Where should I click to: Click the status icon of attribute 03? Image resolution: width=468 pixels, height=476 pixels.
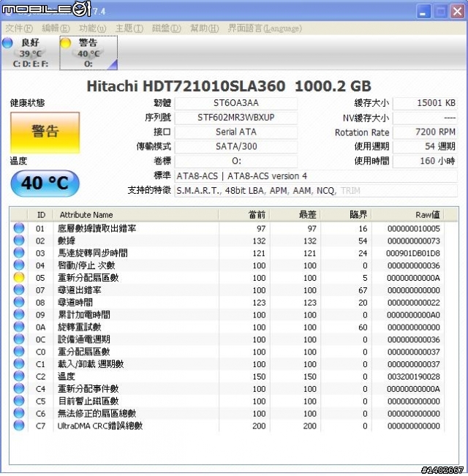[19, 252]
